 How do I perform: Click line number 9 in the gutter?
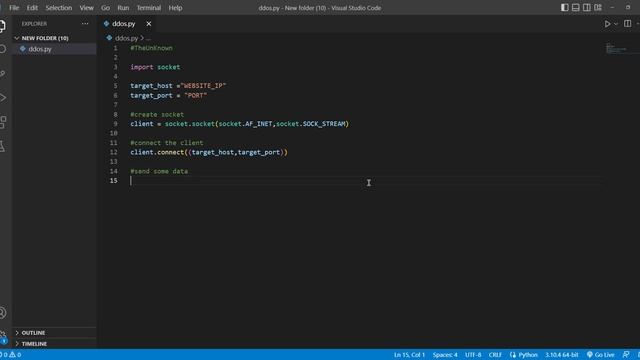tap(115, 124)
